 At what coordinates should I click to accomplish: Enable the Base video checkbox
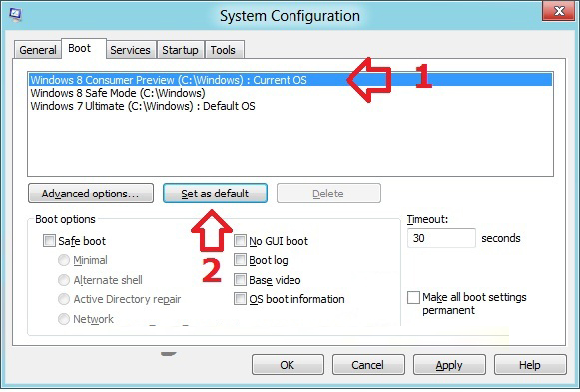click(240, 280)
